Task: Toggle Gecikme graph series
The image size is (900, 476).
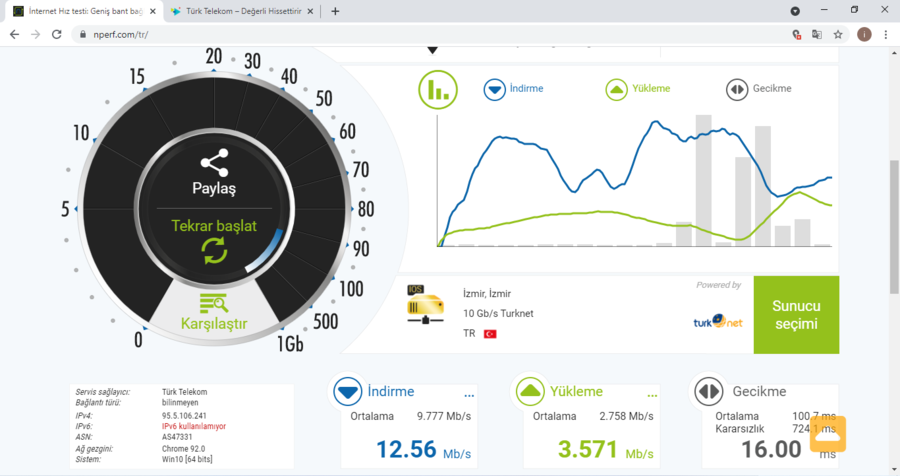Action: tap(759, 89)
